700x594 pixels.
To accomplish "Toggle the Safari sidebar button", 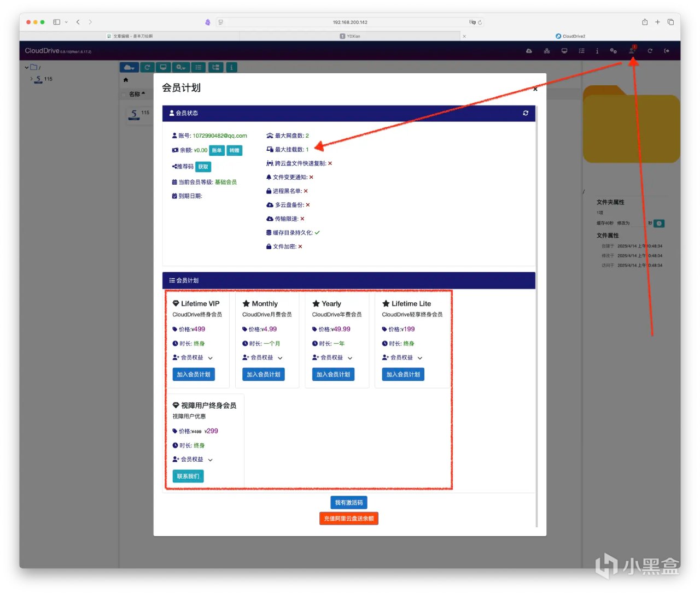I will (56, 22).
